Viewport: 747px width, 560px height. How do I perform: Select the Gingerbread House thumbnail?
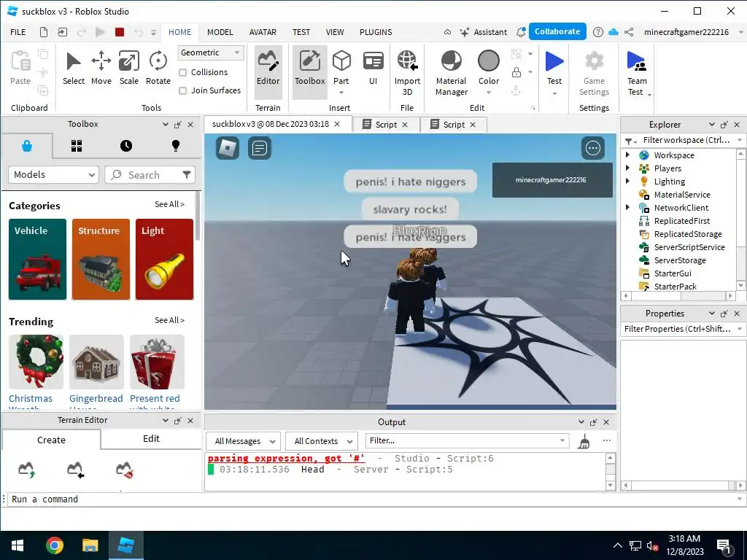96,362
